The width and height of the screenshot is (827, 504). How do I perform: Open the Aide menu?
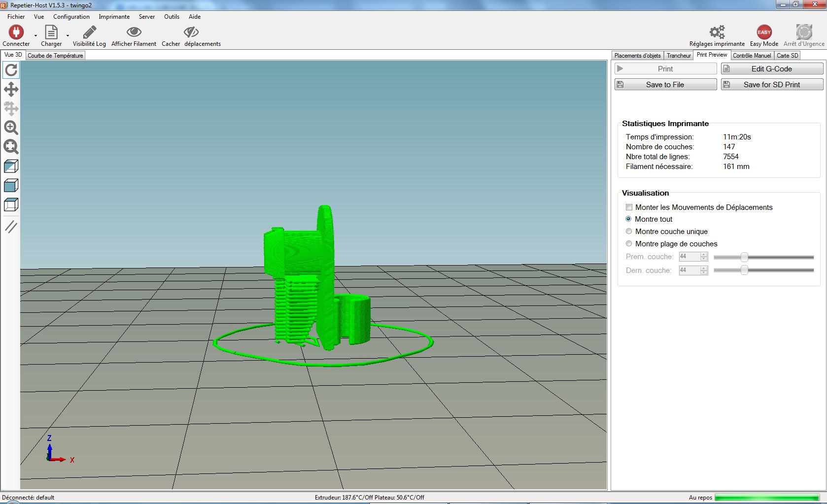(195, 17)
